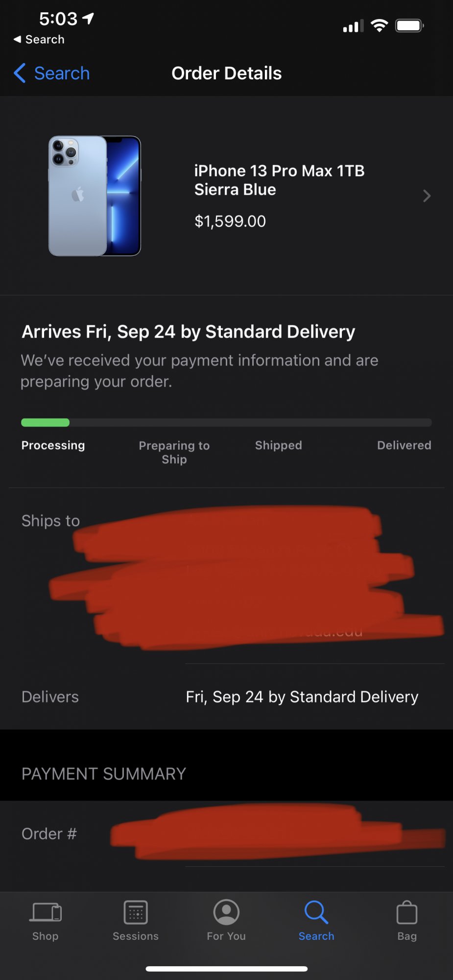Tap the Order # row
This screenshot has width=453, height=980.
[x=226, y=833]
